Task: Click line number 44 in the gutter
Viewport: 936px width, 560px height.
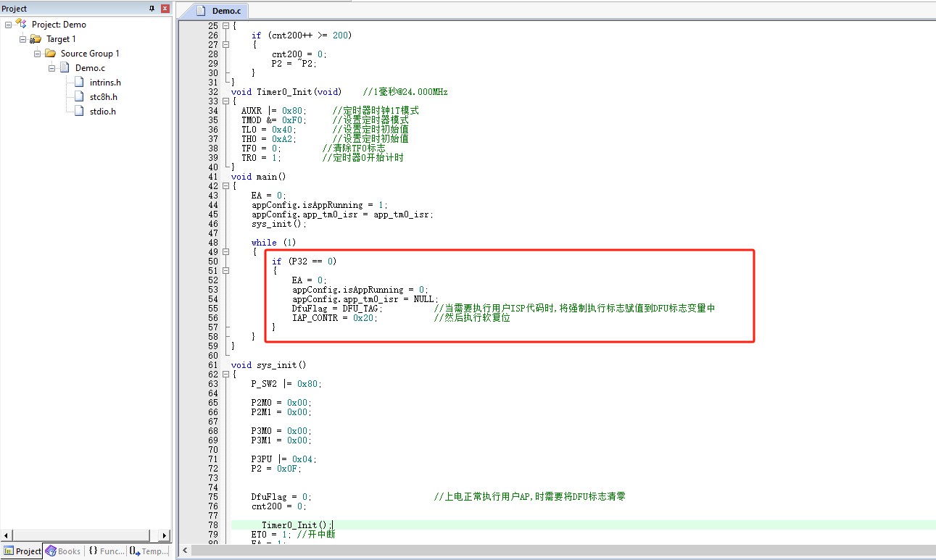Action: [212, 204]
